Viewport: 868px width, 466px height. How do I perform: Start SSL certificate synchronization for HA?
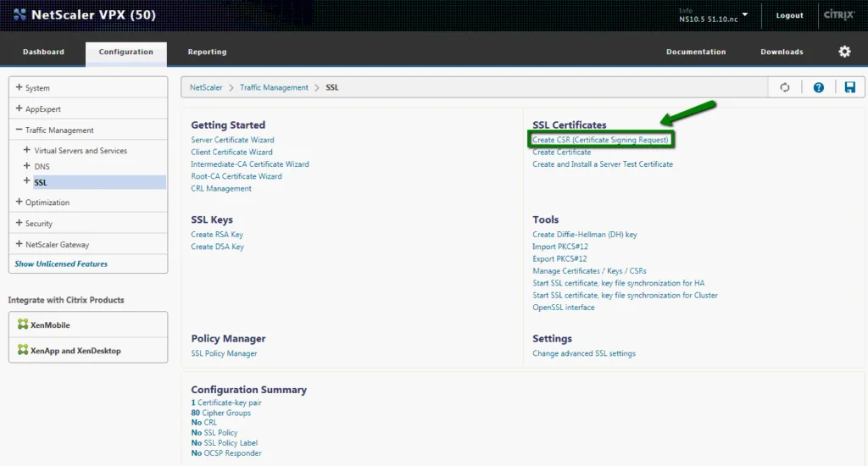click(x=618, y=283)
